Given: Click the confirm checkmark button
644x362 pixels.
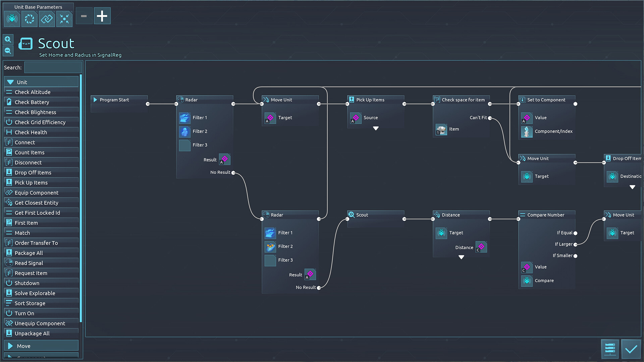Looking at the screenshot, I should click(631, 349).
